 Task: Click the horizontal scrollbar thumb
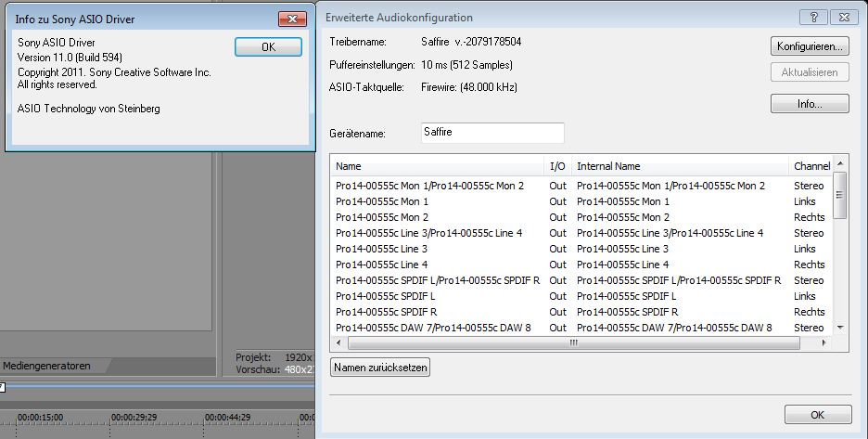(573, 343)
